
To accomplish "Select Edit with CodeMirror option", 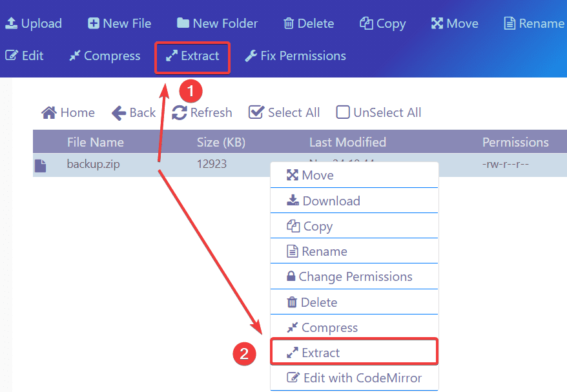I will [x=362, y=378].
